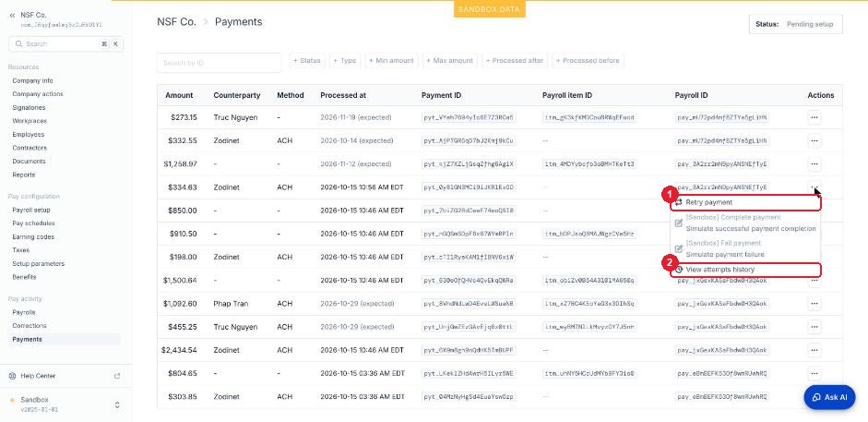Image resolution: width=868 pixels, height=422 pixels.
Task: Open the Employees section
Action: (29, 135)
